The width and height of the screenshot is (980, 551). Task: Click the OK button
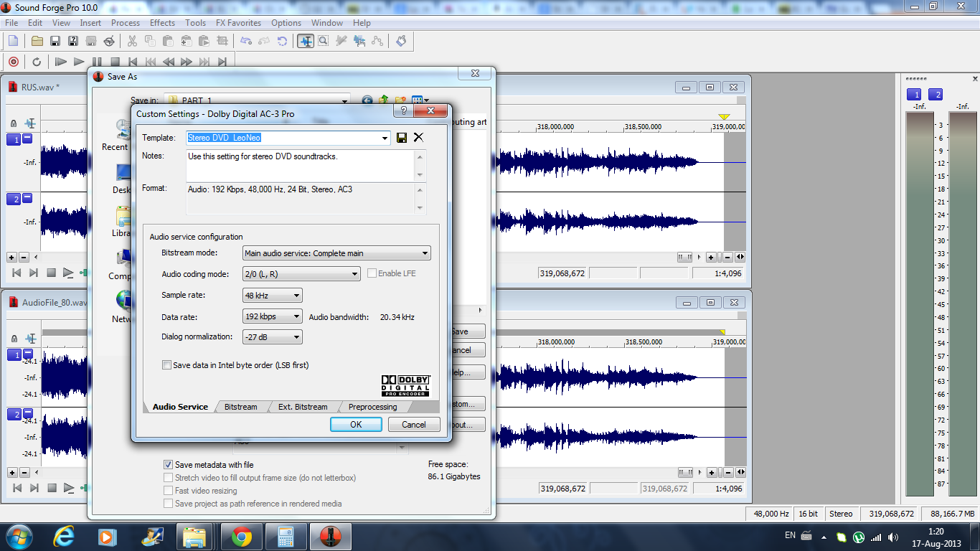(x=356, y=424)
